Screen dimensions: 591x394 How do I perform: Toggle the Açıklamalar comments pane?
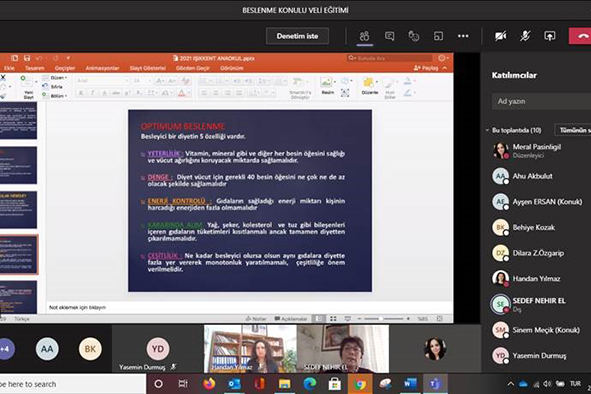(x=291, y=319)
